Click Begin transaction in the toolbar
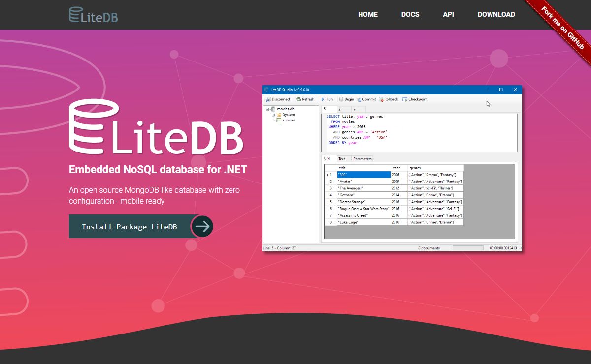591x364 pixels. 346,99
